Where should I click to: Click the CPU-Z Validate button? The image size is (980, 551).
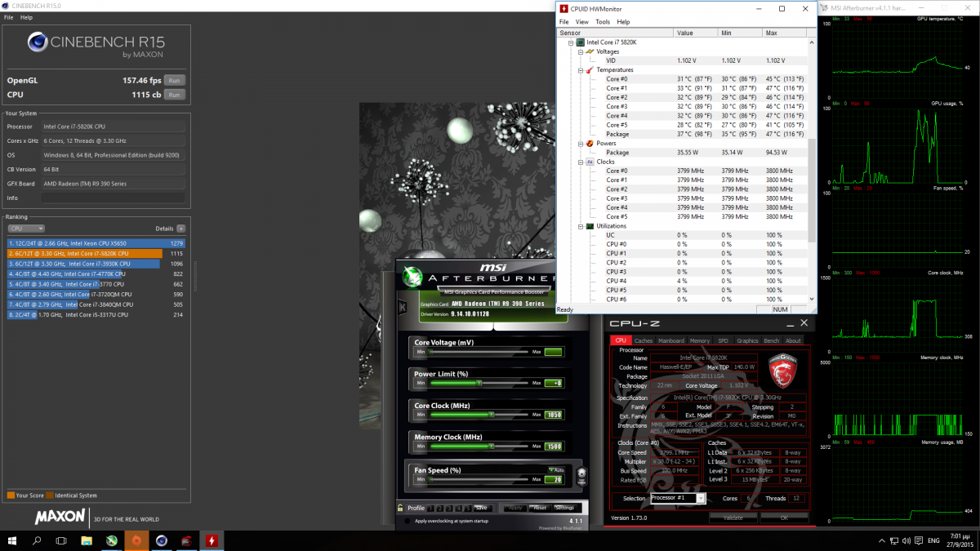pyautogui.click(x=733, y=518)
